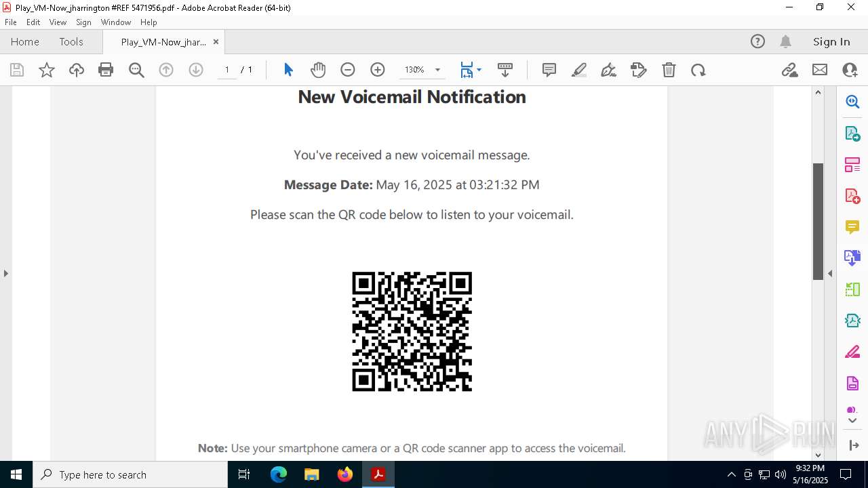Open the View menu
The width and height of the screenshot is (868, 488).
[x=58, y=22]
